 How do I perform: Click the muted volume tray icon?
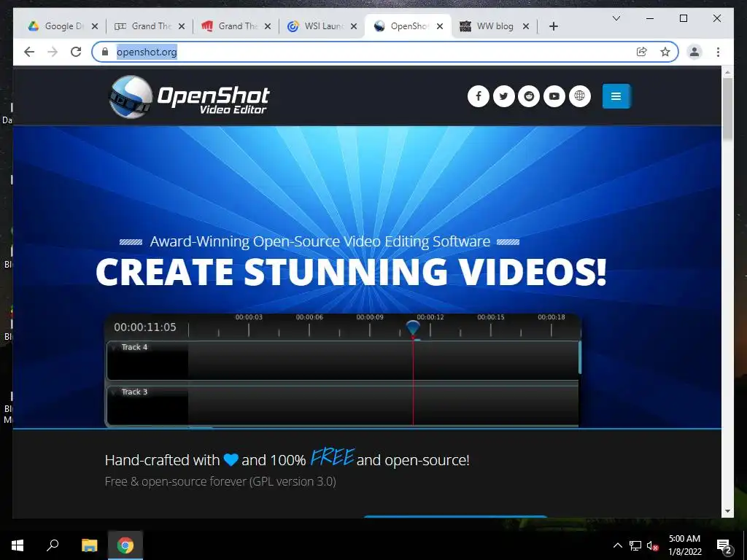(651, 545)
